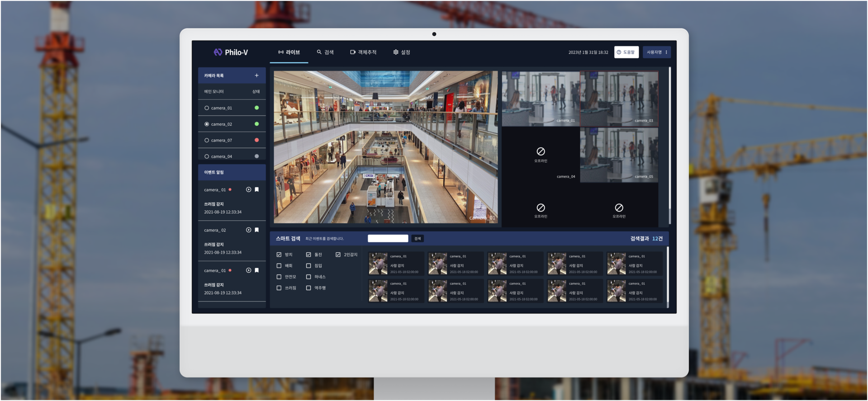Select camera_02 radio button in camera list
The height and width of the screenshot is (401, 868).
point(207,124)
